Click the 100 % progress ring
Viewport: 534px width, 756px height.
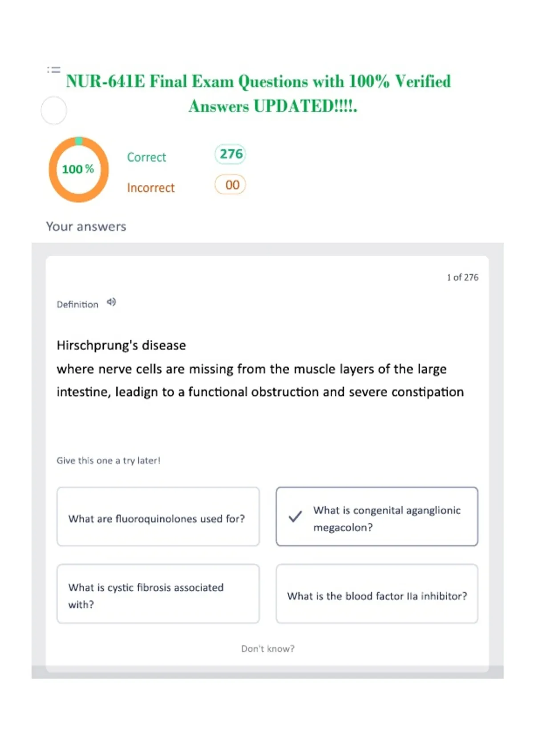(79, 169)
